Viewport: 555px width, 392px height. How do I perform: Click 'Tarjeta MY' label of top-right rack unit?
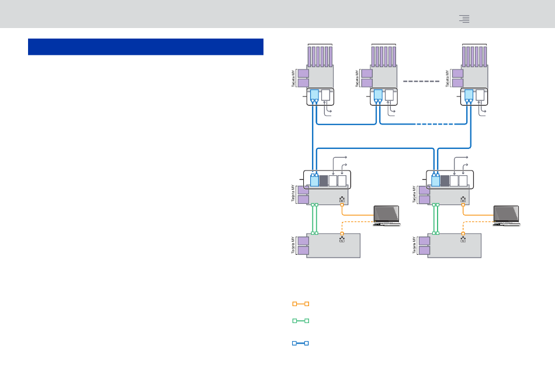[448, 78]
